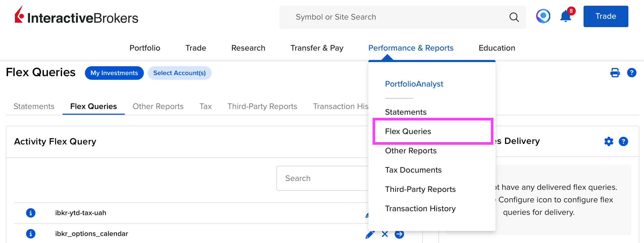This screenshot has width=644, height=243.
Task: Open the Transfer & Pay menu
Action: 317,48
